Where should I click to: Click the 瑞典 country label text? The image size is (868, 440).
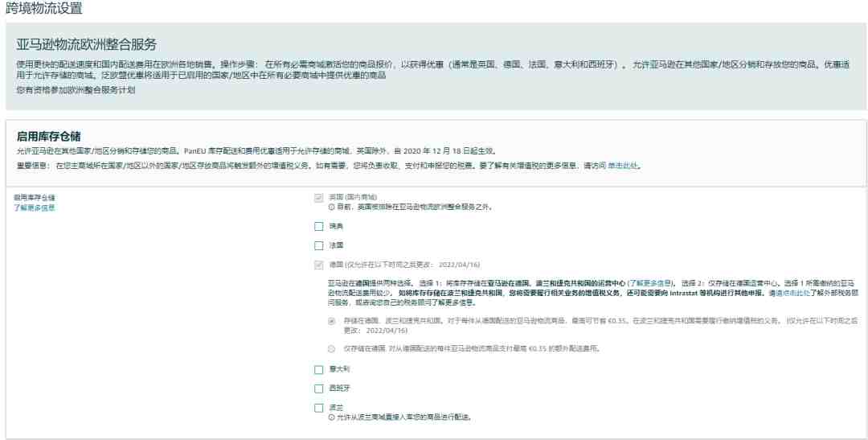pos(336,227)
